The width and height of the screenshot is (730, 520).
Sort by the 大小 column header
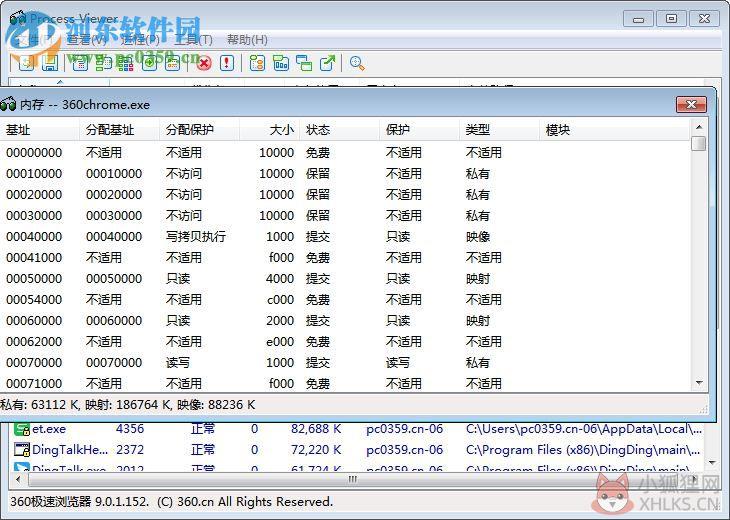(270, 130)
